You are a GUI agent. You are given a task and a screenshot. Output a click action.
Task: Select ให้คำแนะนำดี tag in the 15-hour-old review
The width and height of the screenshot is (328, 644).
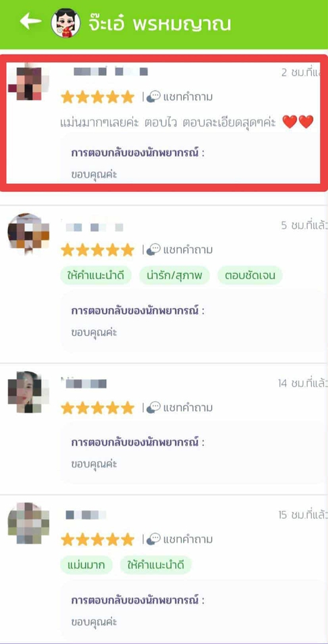click(156, 565)
